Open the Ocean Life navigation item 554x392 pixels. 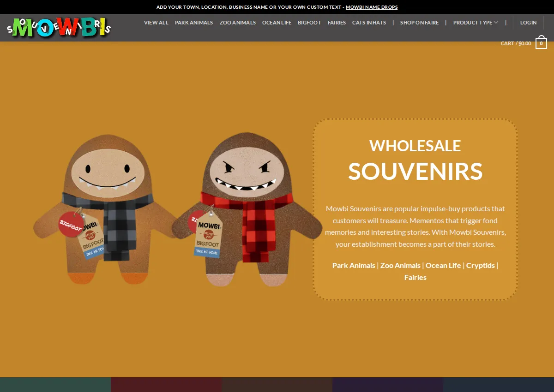click(x=277, y=23)
